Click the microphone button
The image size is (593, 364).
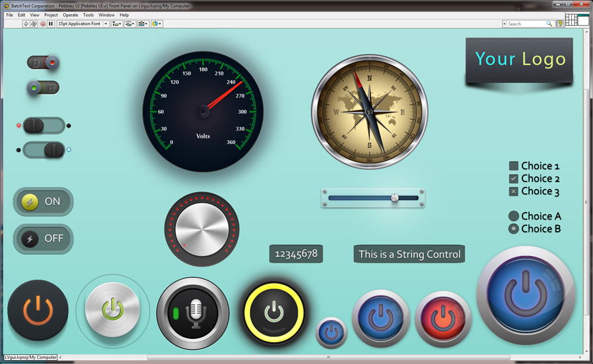[192, 313]
